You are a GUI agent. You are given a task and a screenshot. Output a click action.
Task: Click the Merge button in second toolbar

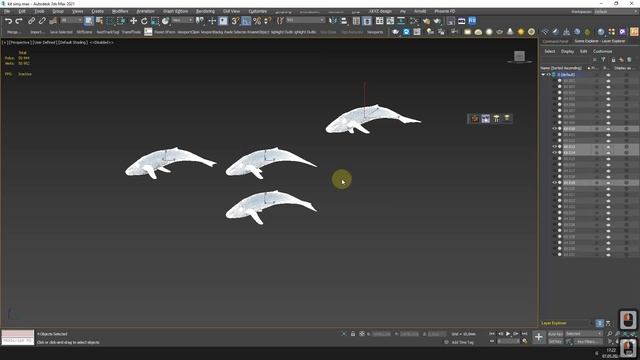(13, 32)
